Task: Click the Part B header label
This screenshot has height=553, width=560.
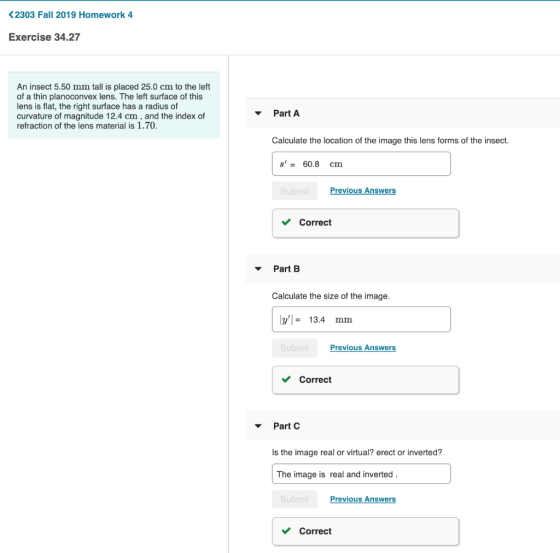Action: (286, 269)
